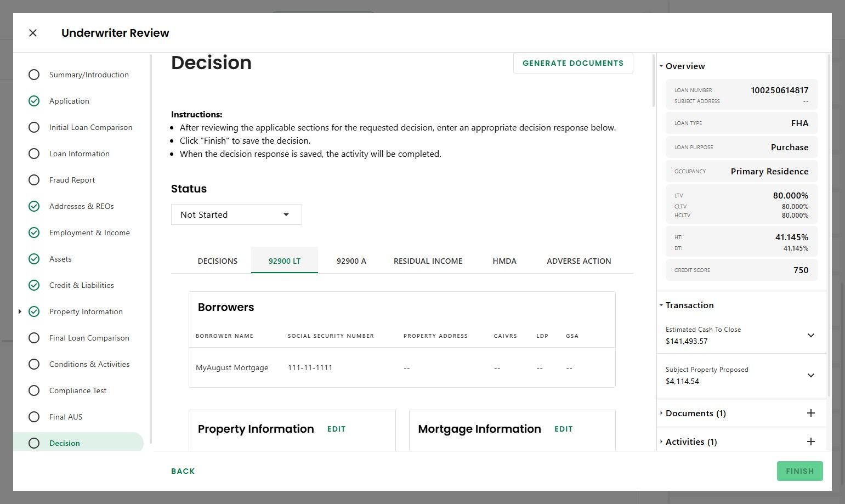Click borrower name MyAugust Mortgage
The height and width of the screenshot is (504, 845).
click(232, 367)
